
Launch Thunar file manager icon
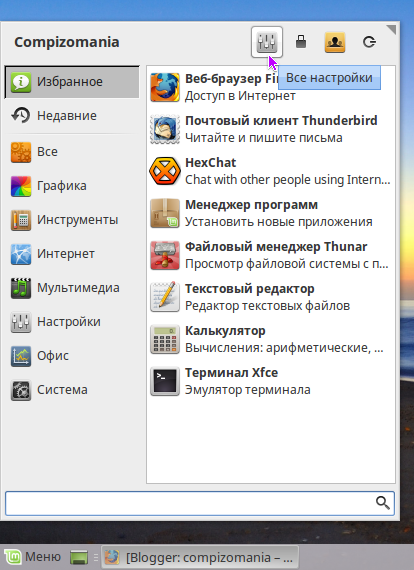point(165,255)
